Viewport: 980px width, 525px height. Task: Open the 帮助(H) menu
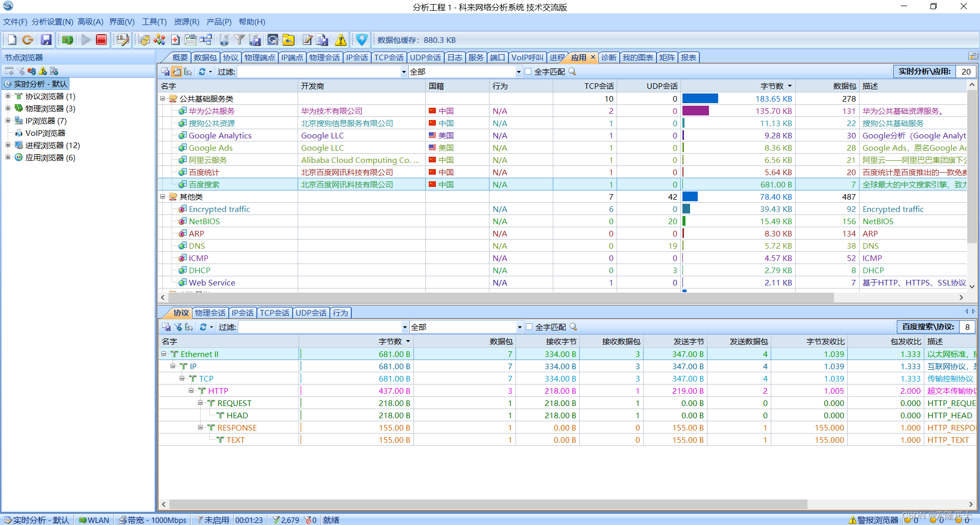click(x=252, y=22)
